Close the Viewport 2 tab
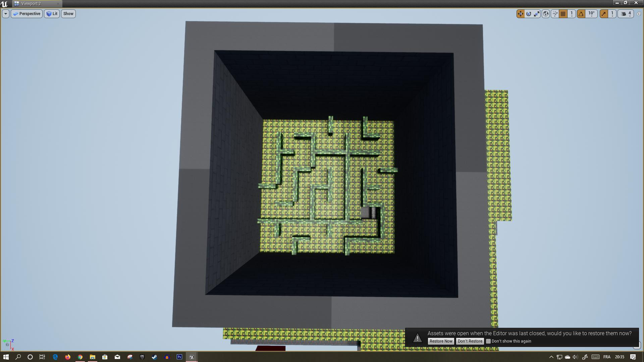The width and height of the screenshot is (644, 362). point(58,4)
